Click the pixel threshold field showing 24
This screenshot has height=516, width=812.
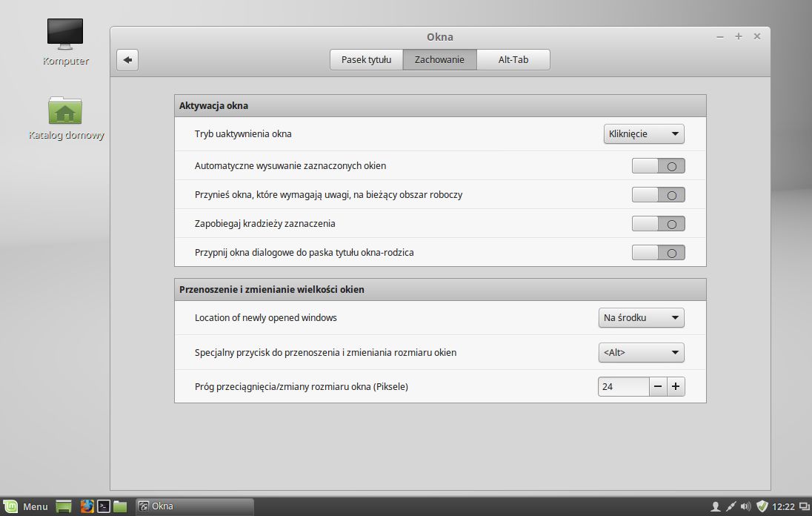tap(624, 386)
